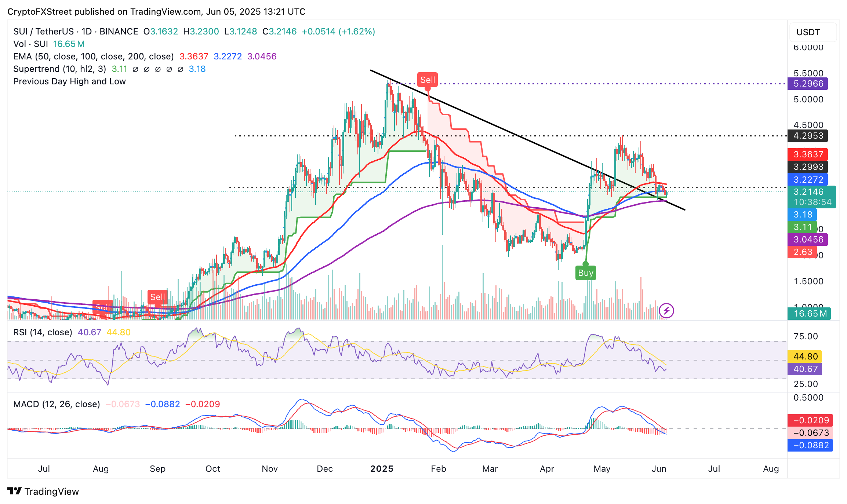Click first null circle in Supertrend legend
This screenshot has width=847, height=504.
[x=135, y=69]
